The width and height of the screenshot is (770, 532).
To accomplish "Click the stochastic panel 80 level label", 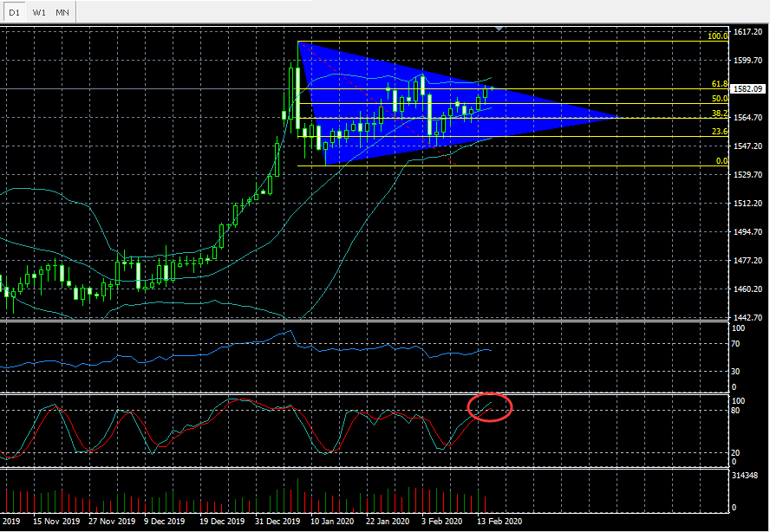I will pos(735,411).
